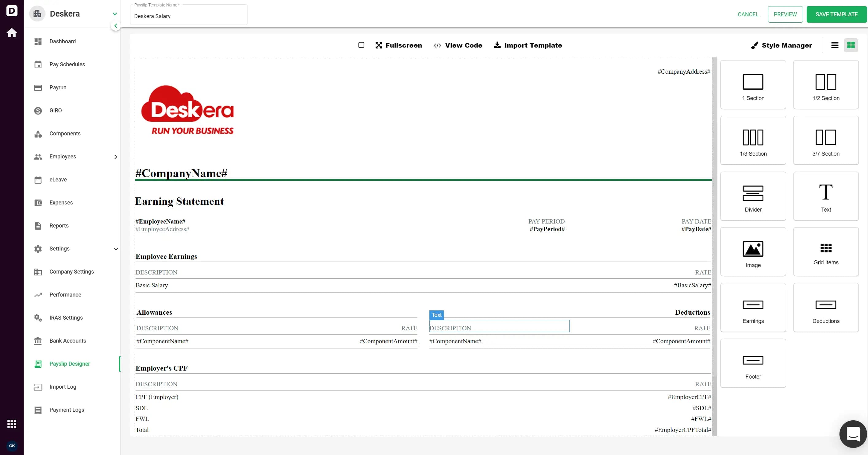
Task: Expand the Deskera company dropdown
Action: click(x=115, y=14)
